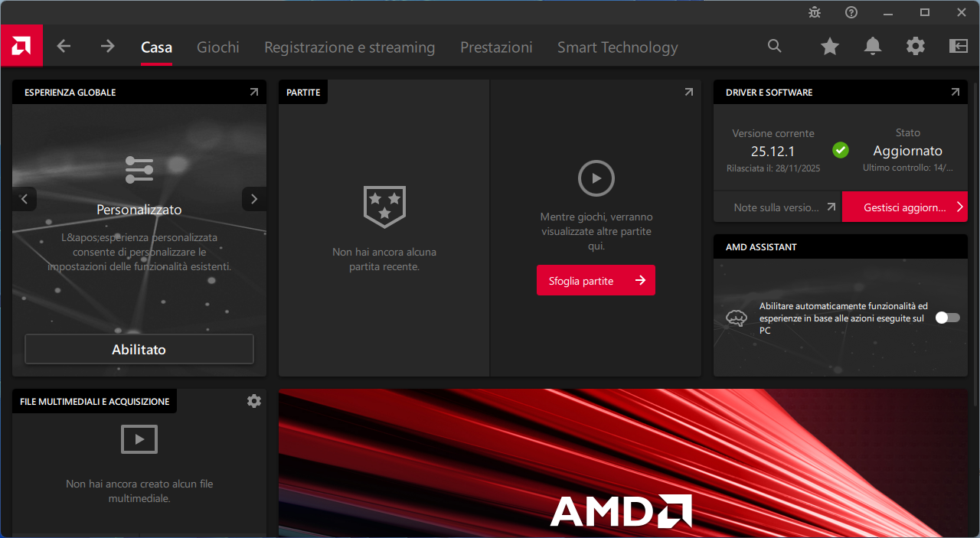Open the bug report icon

coord(815,12)
